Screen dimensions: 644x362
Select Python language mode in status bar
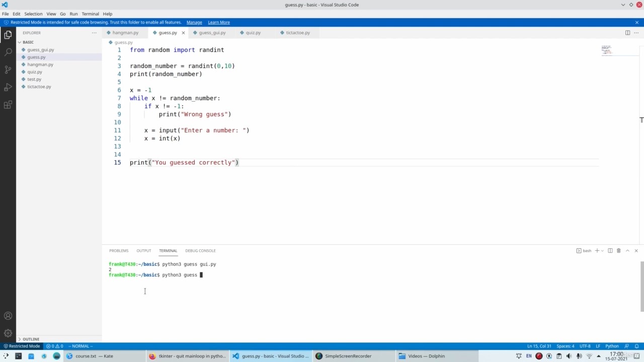612,346
